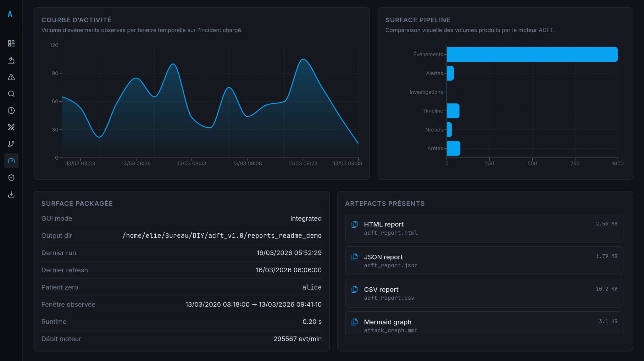Open the timeline clock icon in sidebar
The height and width of the screenshot is (361, 644).
(x=11, y=110)
